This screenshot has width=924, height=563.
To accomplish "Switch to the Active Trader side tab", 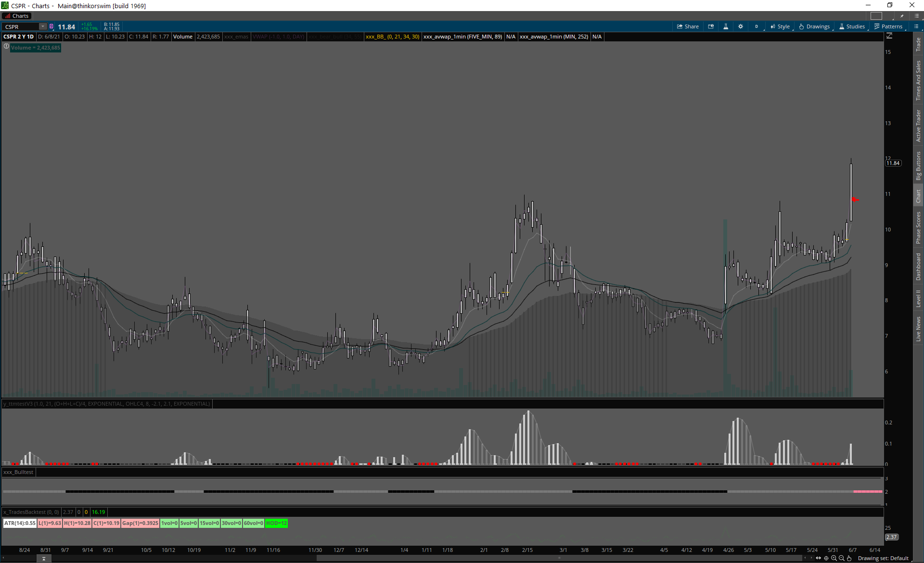I will [x=918, y=126].
